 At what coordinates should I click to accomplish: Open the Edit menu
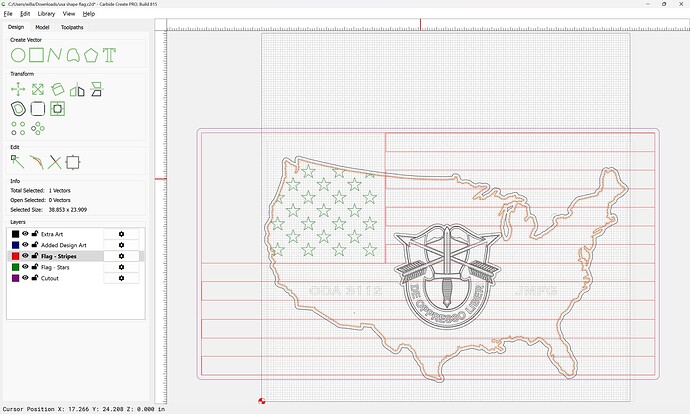pyautogui.click(x=25, y=14)
